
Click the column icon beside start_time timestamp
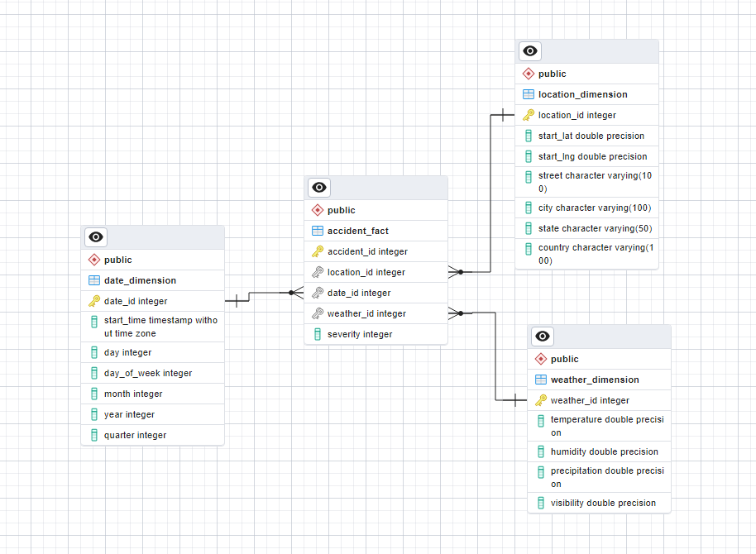tap(94, 321)
